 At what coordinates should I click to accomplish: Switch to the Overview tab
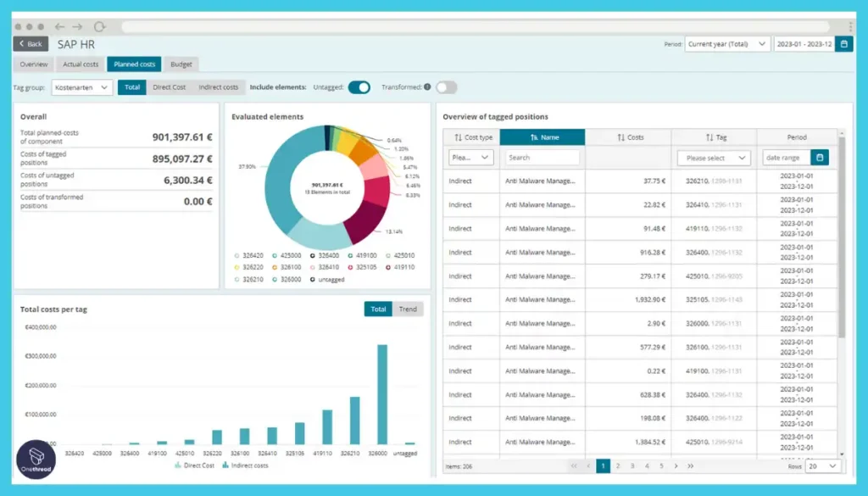tap(34, 64)
